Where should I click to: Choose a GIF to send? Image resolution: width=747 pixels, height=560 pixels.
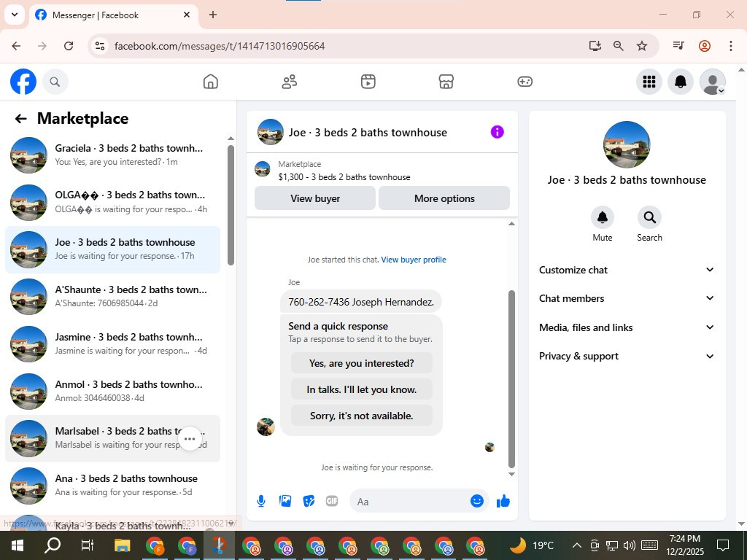tap(332, 501)
